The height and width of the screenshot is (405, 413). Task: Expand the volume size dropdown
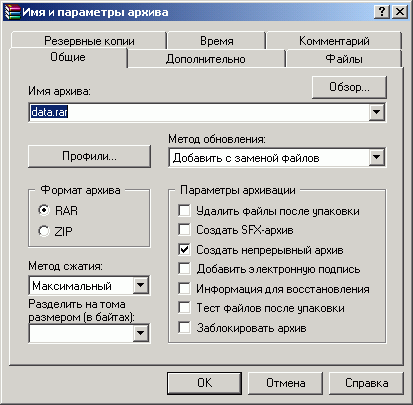141,333
